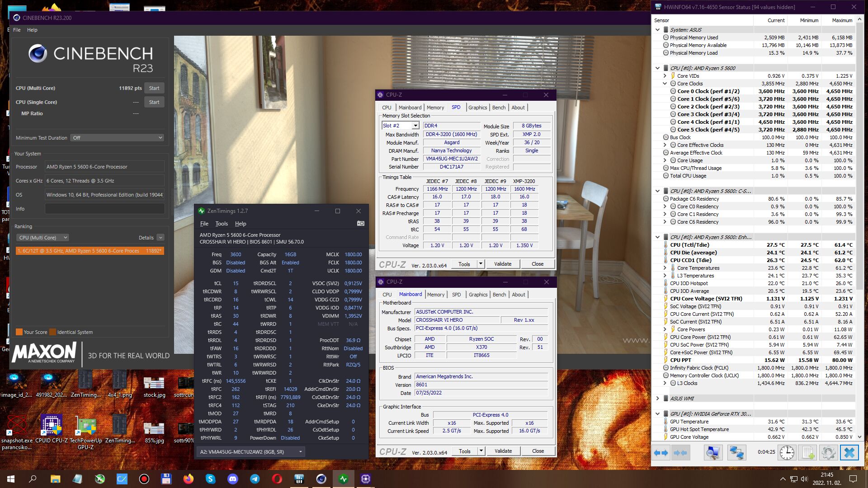
Task: Select Ryzen 5 5600 ranking entry
Action: point(90,251)
